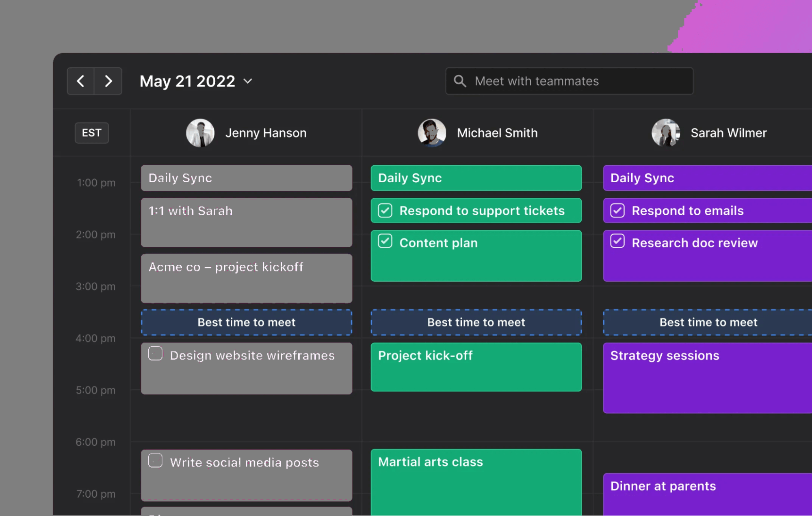Open the EST timezone selector

[91, 133]
